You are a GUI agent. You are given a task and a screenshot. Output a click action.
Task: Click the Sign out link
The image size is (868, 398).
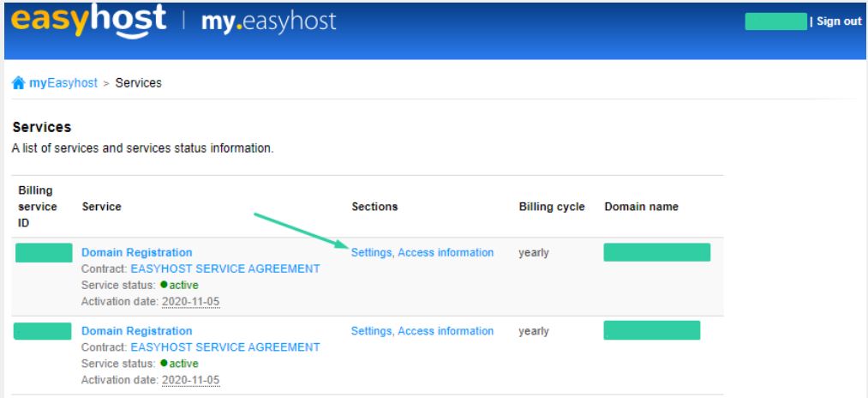pos(839,21)
